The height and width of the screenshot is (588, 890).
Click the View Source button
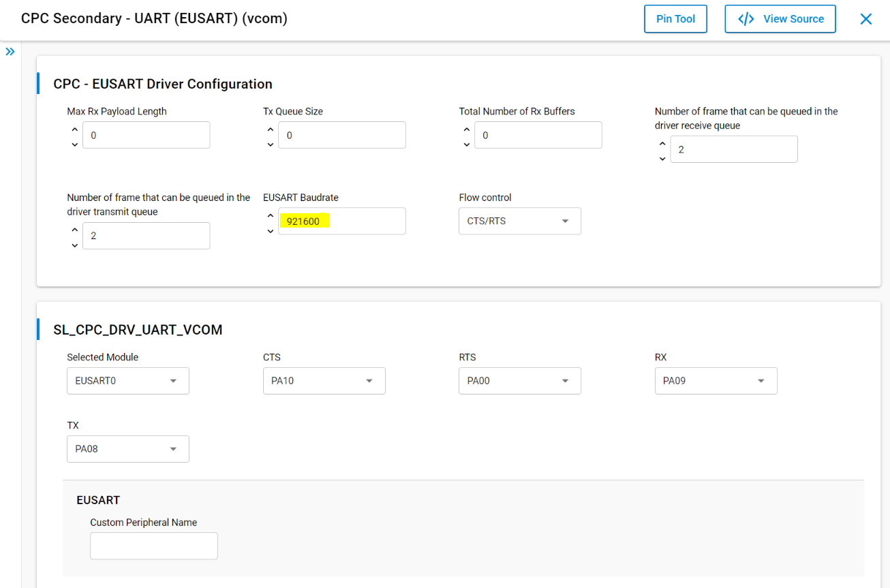pos(780,18)
